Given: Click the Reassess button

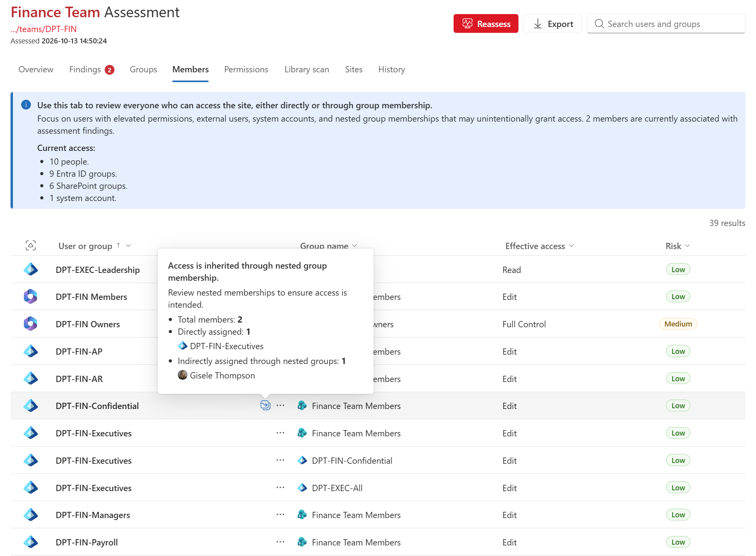Looking at the screenshot, I should tap(486, 24).
